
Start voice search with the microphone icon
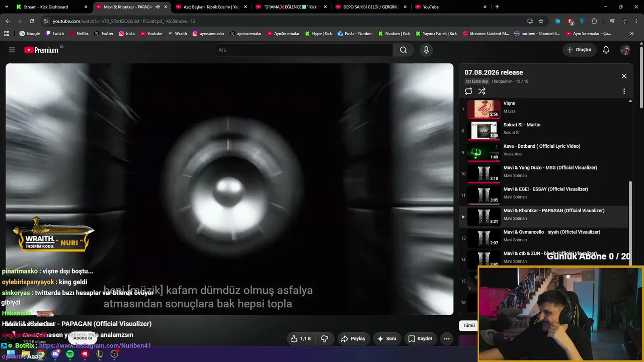[x=426, y=50]
